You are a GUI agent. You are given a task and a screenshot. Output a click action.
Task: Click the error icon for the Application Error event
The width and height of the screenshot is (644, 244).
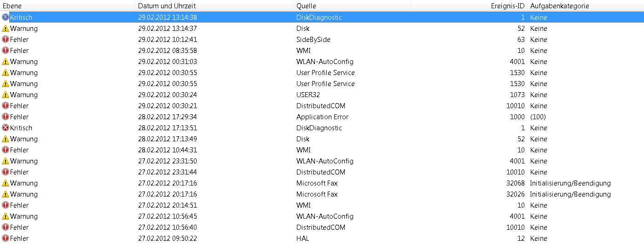coord(6,117)
